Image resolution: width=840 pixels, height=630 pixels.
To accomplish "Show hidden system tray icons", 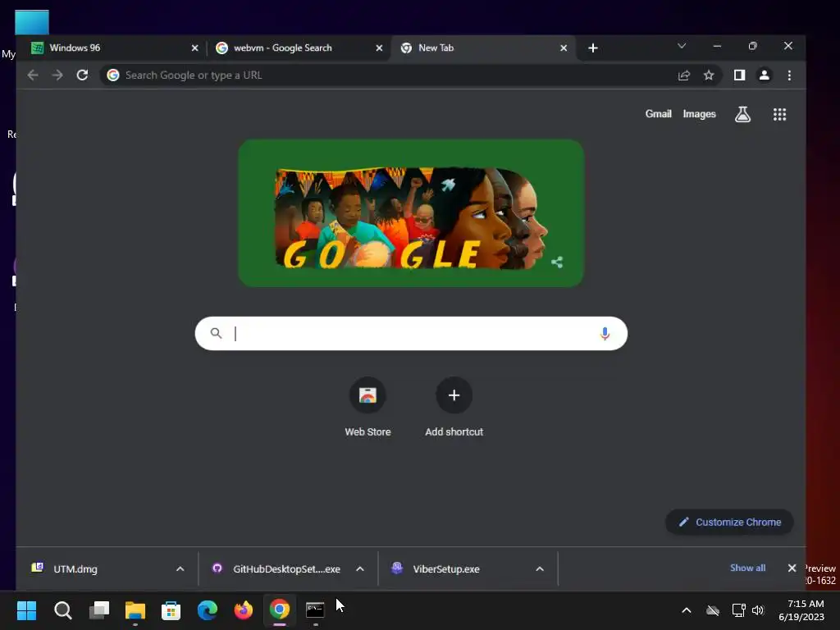I will click(687, 610).
